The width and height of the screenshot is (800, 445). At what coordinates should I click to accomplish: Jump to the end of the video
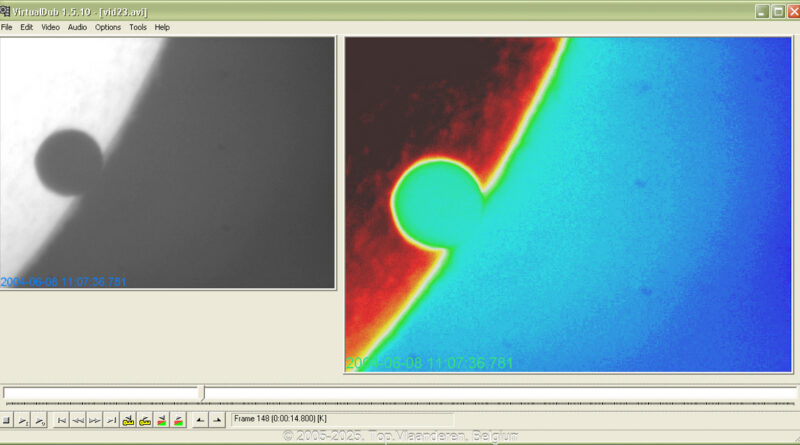pyautogui.click(x=111, y=421)
